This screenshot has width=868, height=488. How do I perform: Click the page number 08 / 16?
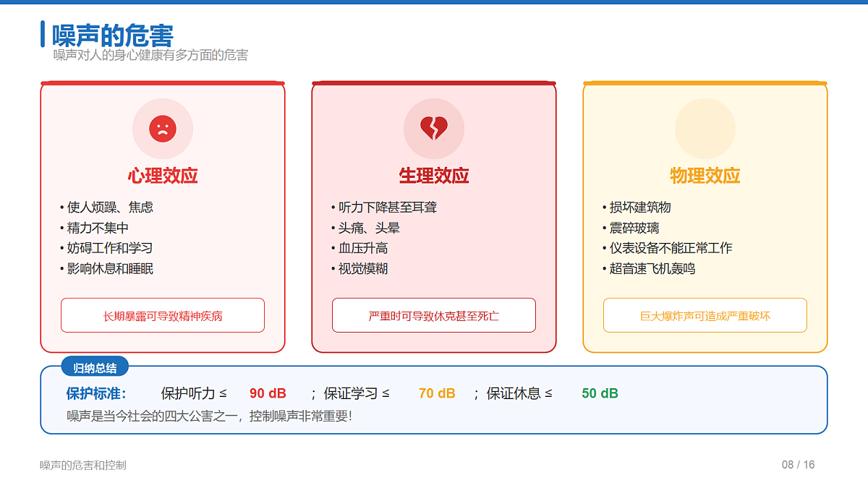pos(799,465)
